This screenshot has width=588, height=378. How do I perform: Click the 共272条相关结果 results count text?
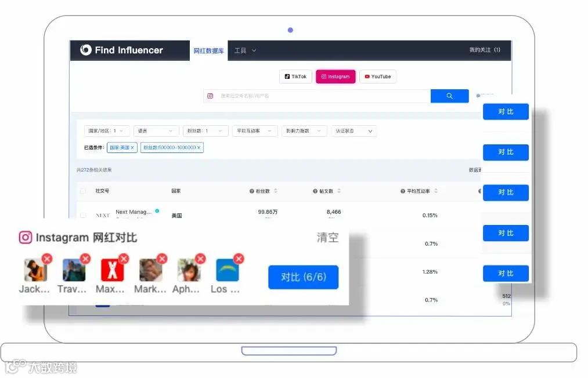(x=94, y=170)
